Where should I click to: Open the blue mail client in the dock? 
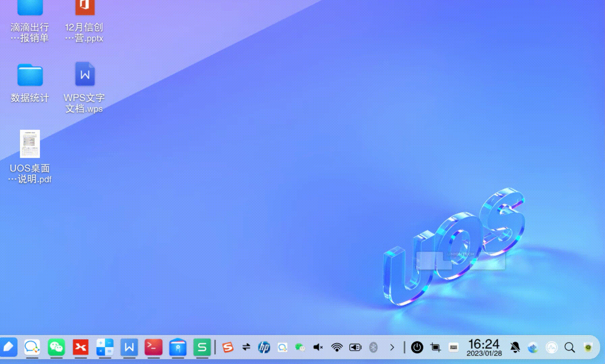[x=178, y=347]
